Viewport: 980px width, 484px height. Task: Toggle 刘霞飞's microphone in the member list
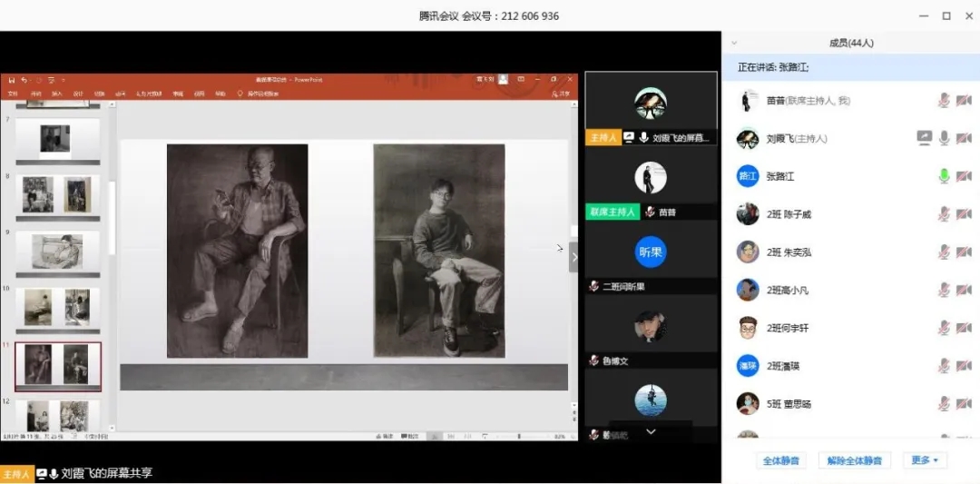pos(944,138)
